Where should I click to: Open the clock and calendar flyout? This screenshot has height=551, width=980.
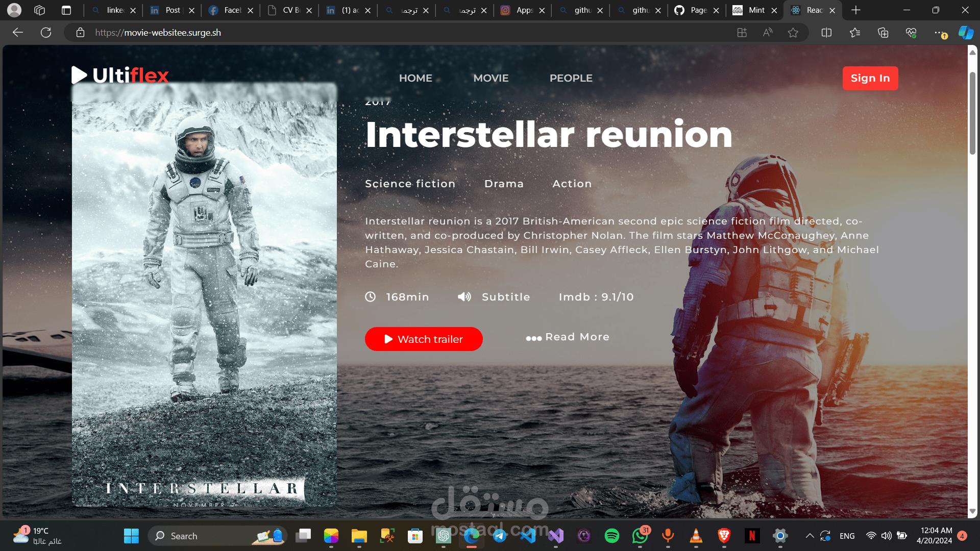(x=934, y=536)
